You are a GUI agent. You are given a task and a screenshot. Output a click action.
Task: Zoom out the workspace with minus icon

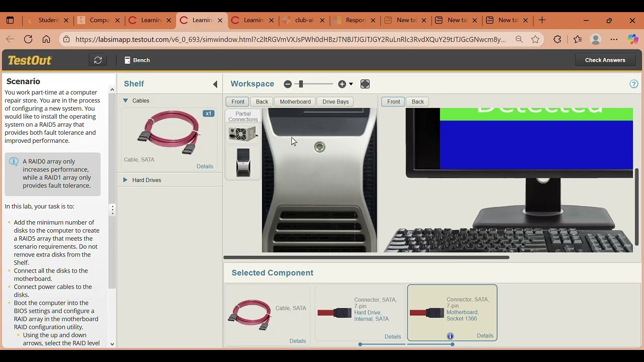(x=288, y=84)
